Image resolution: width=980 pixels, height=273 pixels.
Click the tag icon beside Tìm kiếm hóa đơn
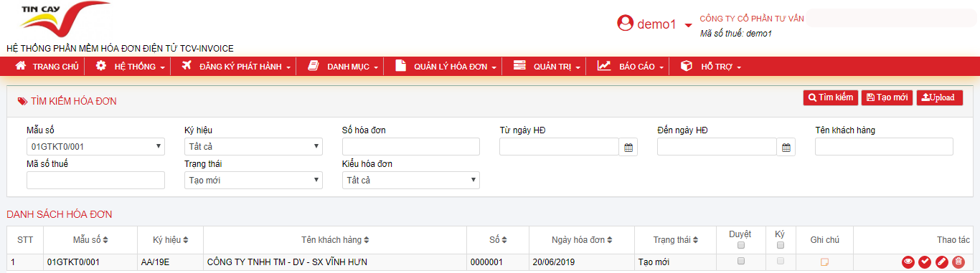click(x=22, y=102)
